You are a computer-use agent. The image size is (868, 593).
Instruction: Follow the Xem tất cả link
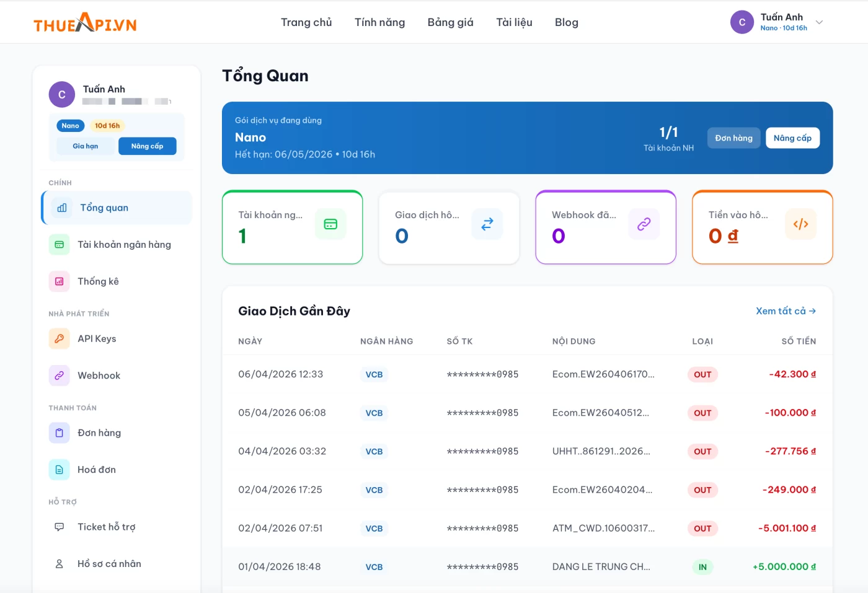click(786, 311)
